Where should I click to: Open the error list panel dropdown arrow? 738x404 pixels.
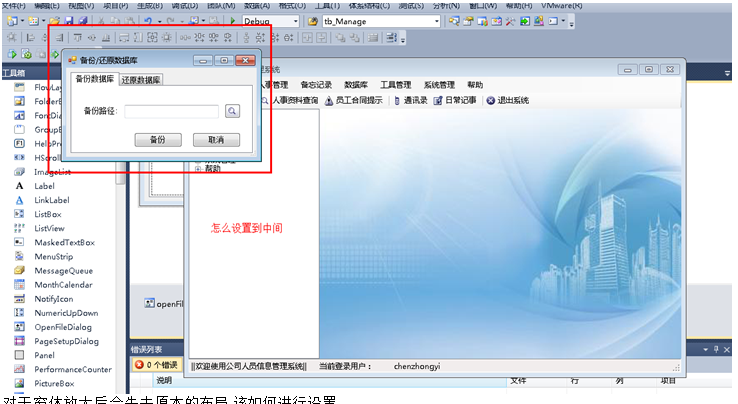(x=706, y=349)
